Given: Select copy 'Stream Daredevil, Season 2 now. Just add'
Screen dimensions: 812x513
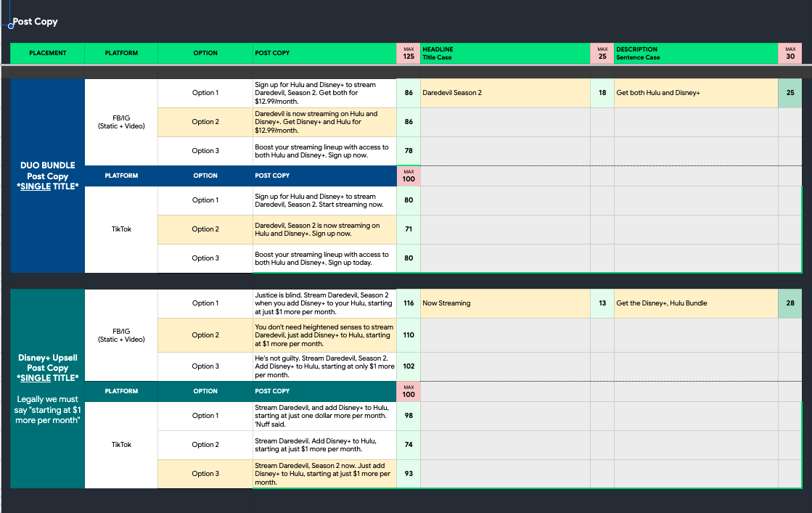Looking at the screenshot, I should [x=324, y=474].
